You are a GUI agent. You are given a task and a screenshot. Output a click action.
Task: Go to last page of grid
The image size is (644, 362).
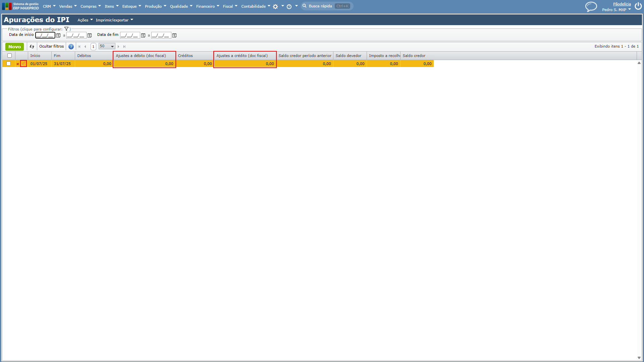click(x=124, y=47)
